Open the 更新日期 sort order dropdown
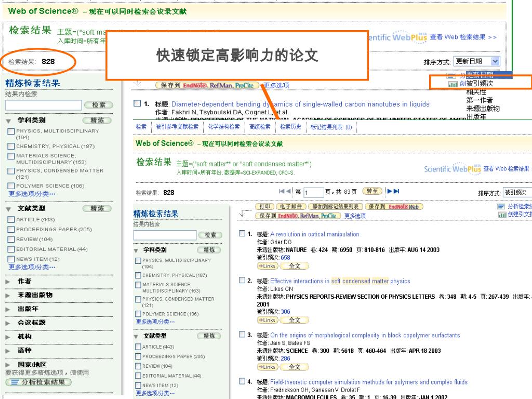Viewport: 532px width, 399px height. tap(476, 61)
